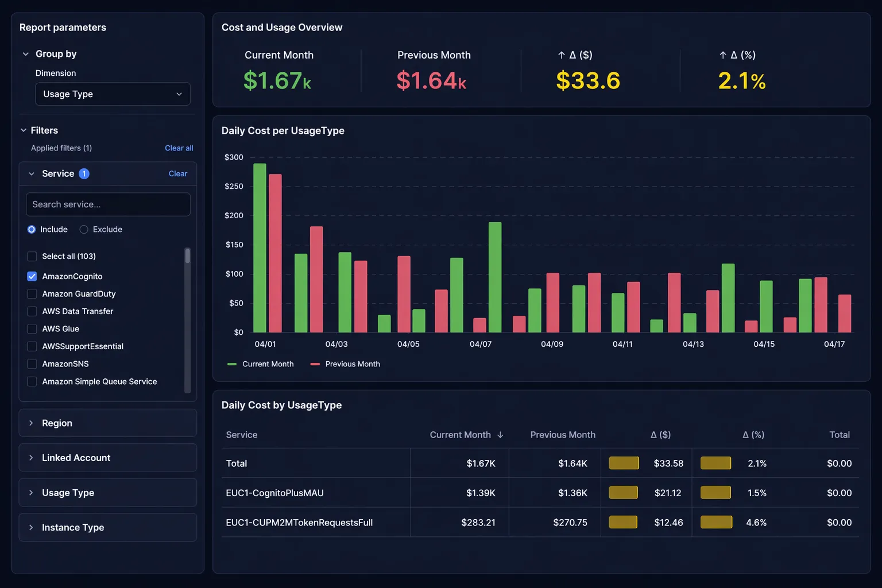
Task: Click the $33.6 delta summary value
Action: pyautogui.click(x=588, y=81)
